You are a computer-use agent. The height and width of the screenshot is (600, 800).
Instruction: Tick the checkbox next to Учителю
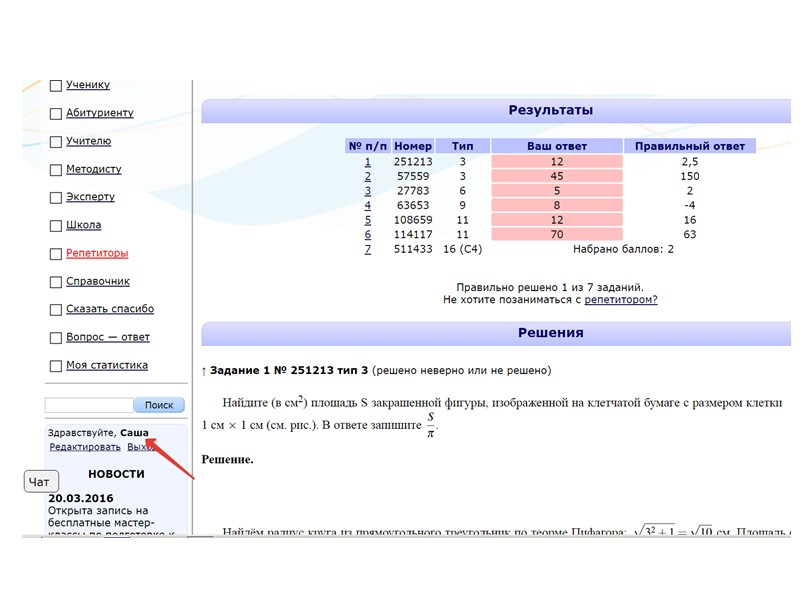pyautogui.click(x=56, y=142)
